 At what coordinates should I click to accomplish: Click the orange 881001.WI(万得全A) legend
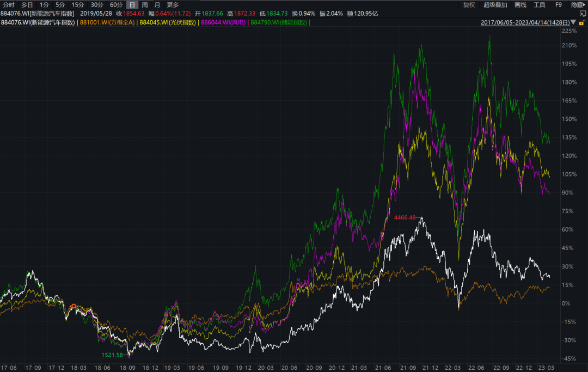coord(107,23)
